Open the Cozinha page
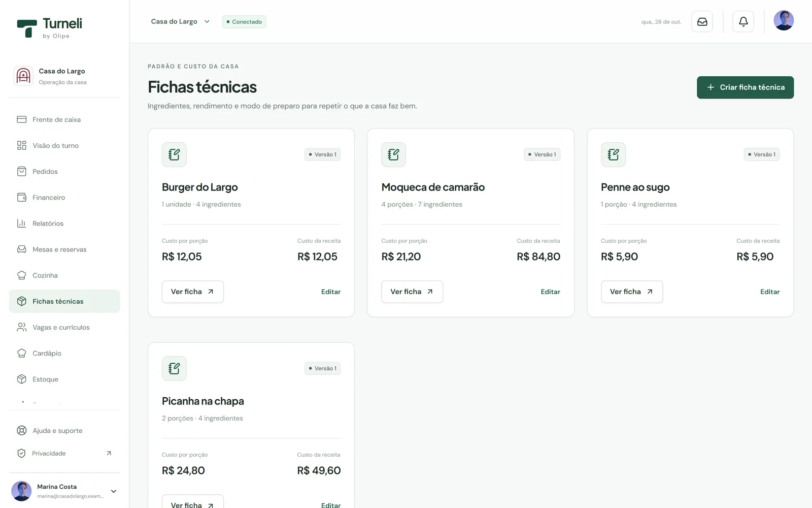This screenshot has height=508, width=812. click(x=64, y=275)
